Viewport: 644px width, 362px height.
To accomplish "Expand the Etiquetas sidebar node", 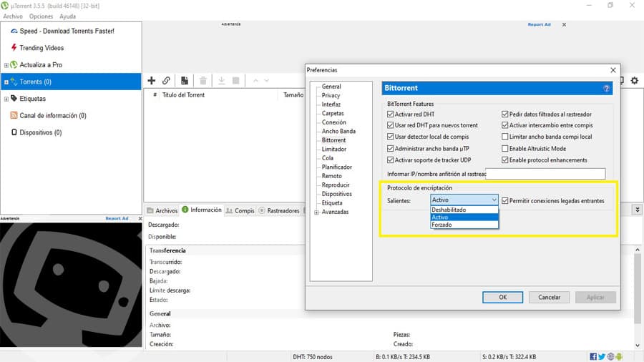I will point(6,99).
